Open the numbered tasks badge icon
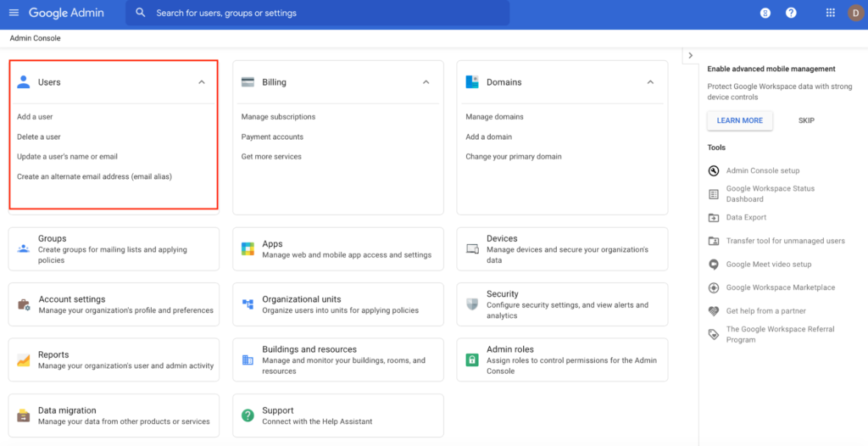Screen dimensions: 868x446 (765, 13)
